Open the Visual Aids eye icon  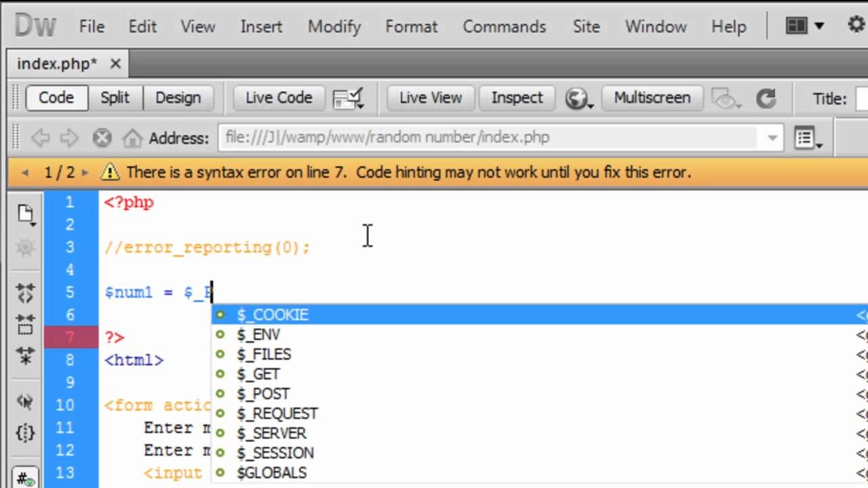(726, 99)
